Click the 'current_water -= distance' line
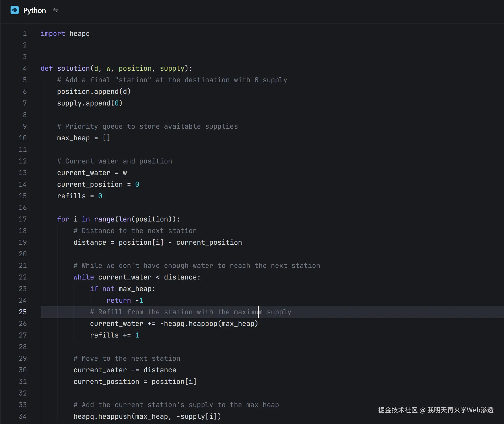The height and width of the screenshot is (424, 504). [x=125, y=370]
